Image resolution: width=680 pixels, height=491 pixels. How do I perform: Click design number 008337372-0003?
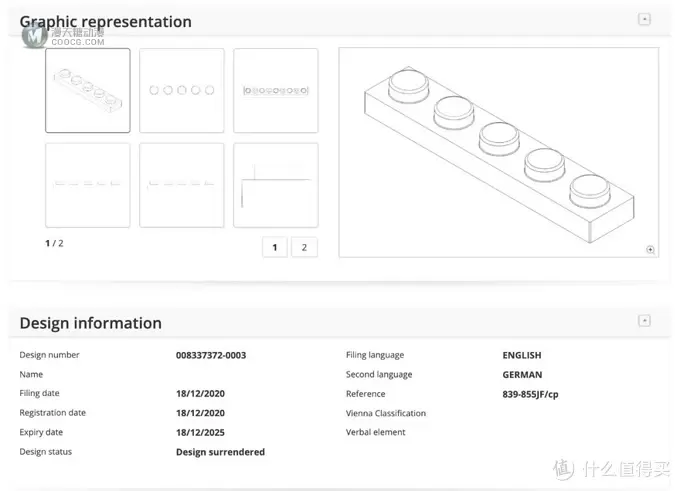[211, 355]
